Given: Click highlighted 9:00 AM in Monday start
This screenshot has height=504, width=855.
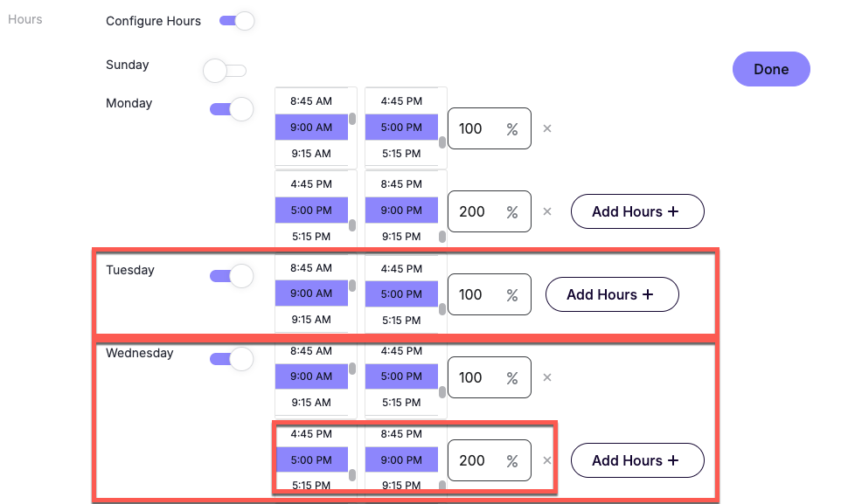Looking at the screenshot, I should 311,128.
